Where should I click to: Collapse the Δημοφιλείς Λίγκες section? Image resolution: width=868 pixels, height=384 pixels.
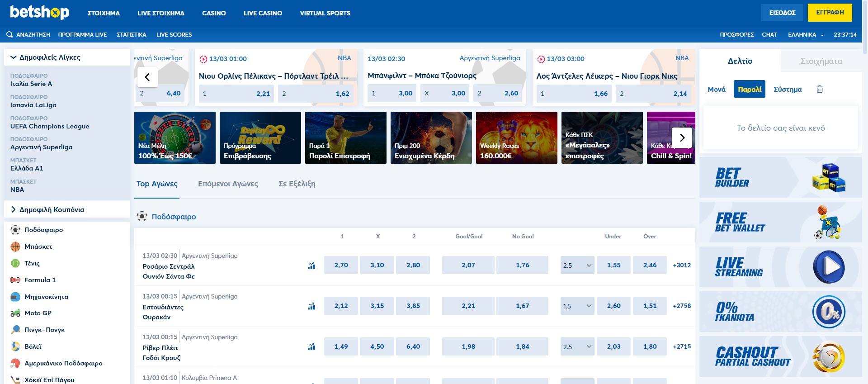(x=67, y=57)
